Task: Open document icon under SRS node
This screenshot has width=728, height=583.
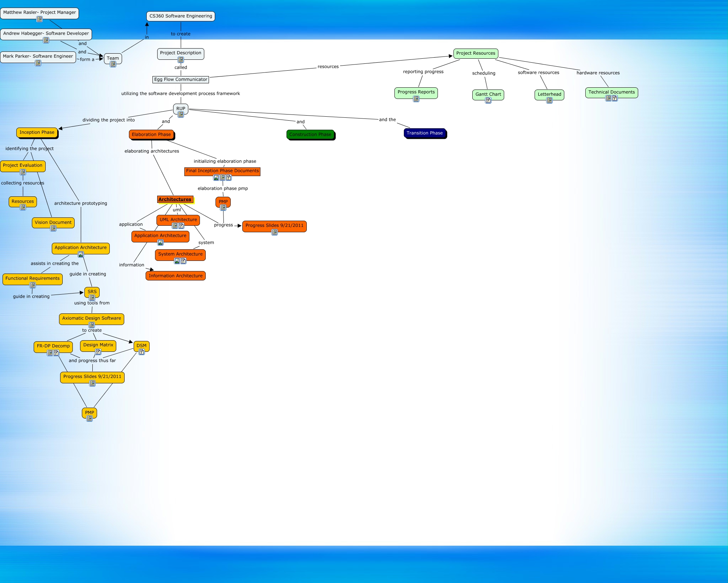Action: point(92,298)
